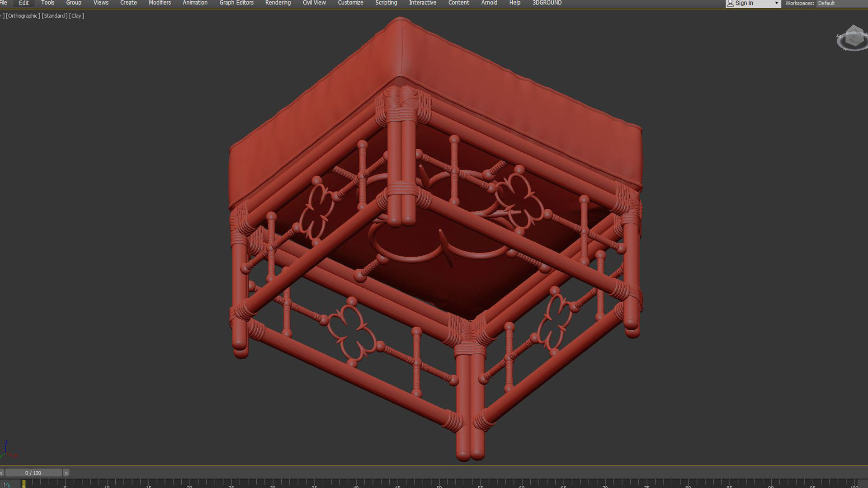Open the Standard shading viewport menu
868x488 pixels.
[x=55, y=16]
